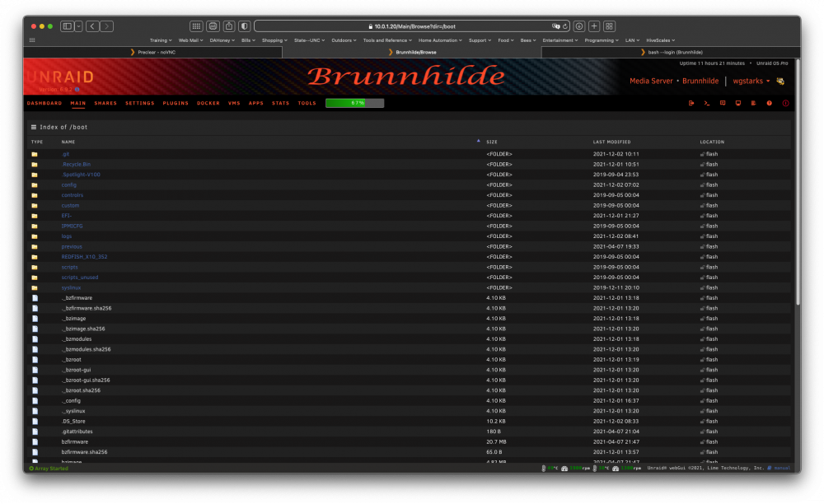The height and width of the screenshot is (504, 824).
Task: Click the file icon beside bzfirmware.sha256
Action: [35, 452]
